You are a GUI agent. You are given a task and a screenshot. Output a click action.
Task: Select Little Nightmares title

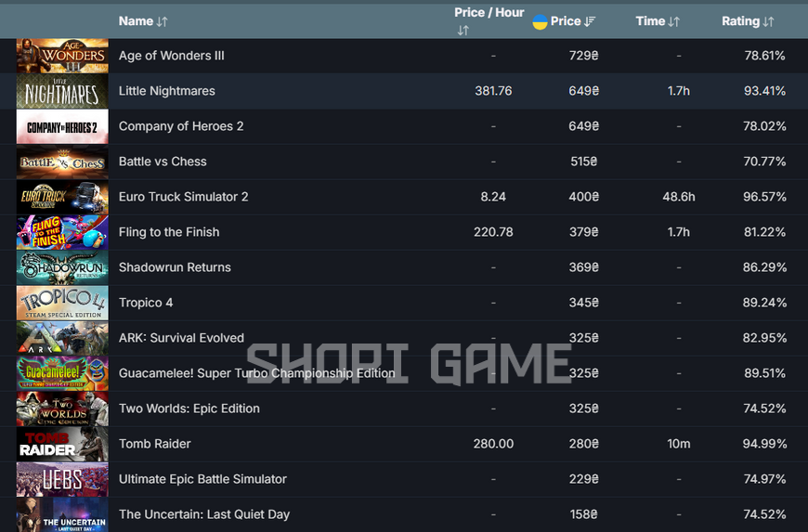coord(167,91)
